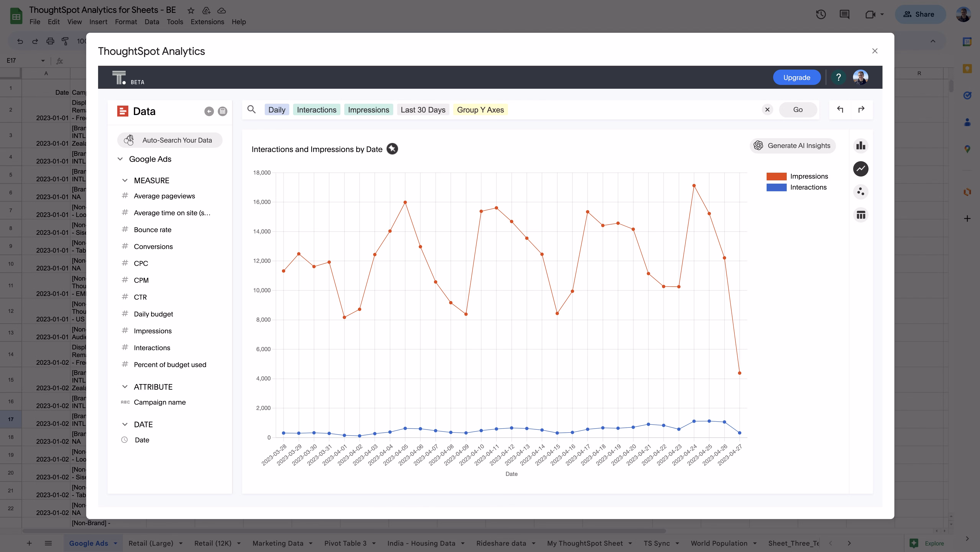The image size is (980, 552).
Task: Add Campaign name attribute to search
Action: click(x=160, y=402)
